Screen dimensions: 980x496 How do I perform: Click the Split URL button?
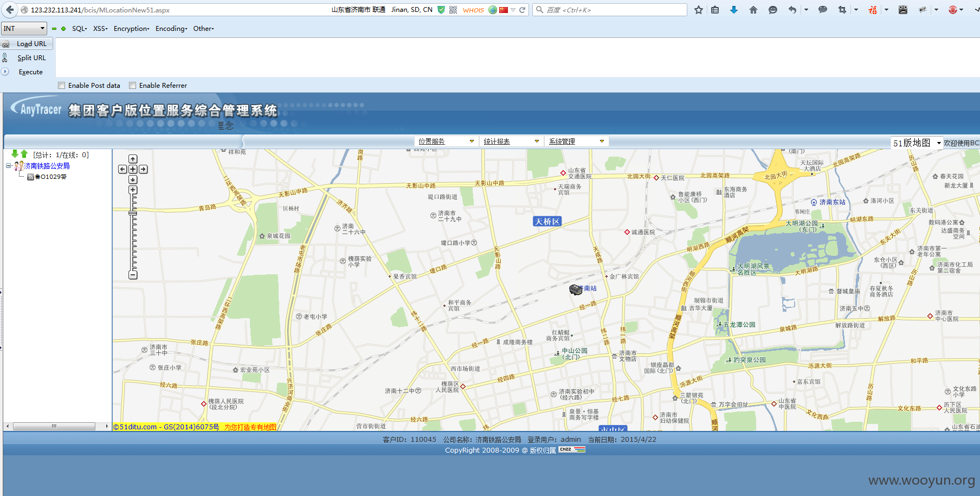[27, 58]
